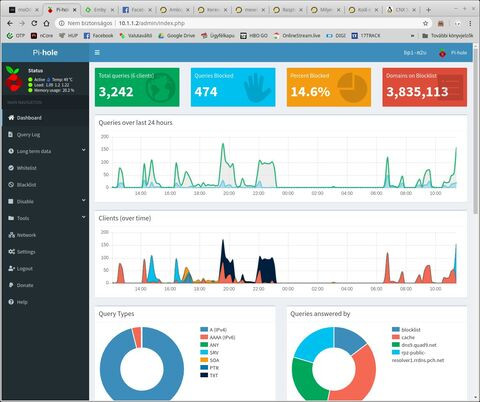Open Dashboard via its home icon
Screen dimensions: 480x402
click(11, 118)
